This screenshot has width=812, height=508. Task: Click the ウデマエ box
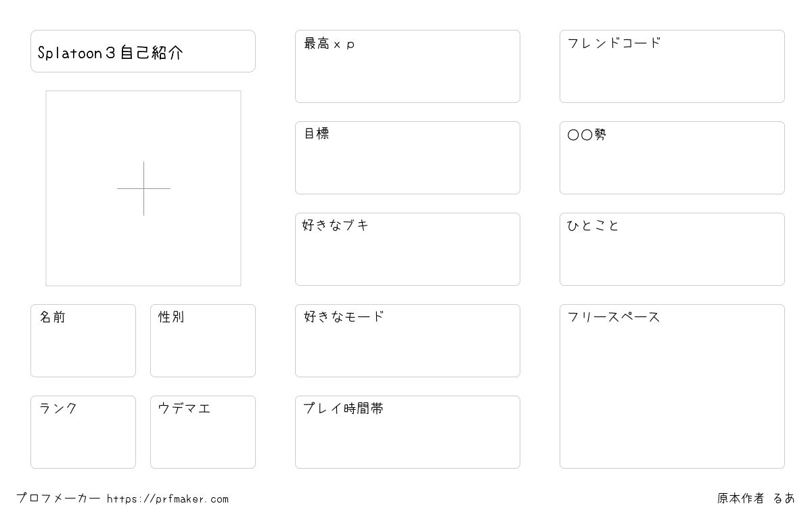coord(203,432)
